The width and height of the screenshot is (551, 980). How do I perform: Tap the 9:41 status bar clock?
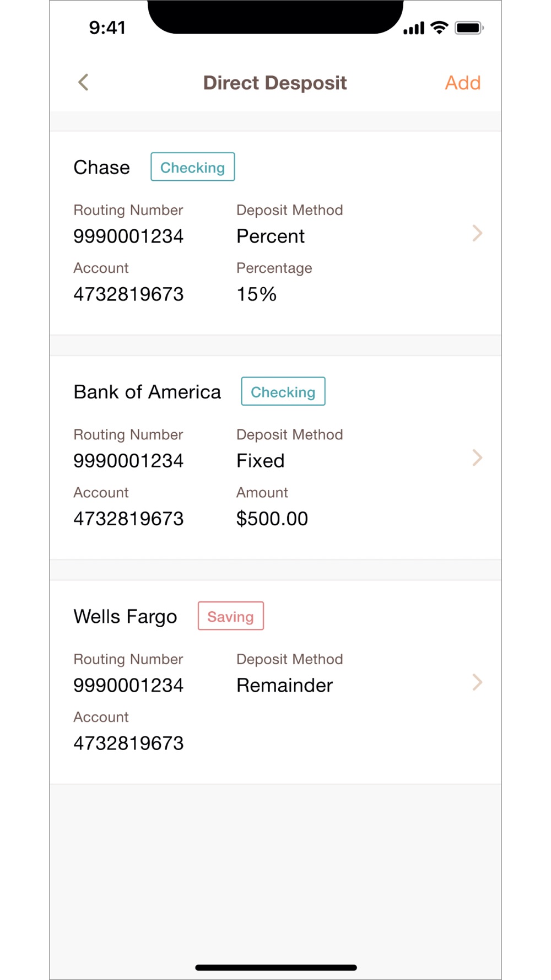(x=107, y=28)
